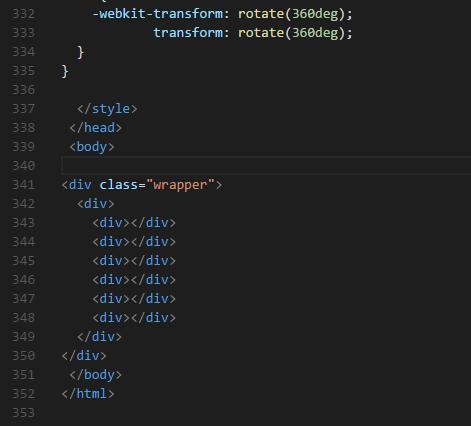Click the div tag name on line 341
This screenshot has height=426, width=471.
80,185
